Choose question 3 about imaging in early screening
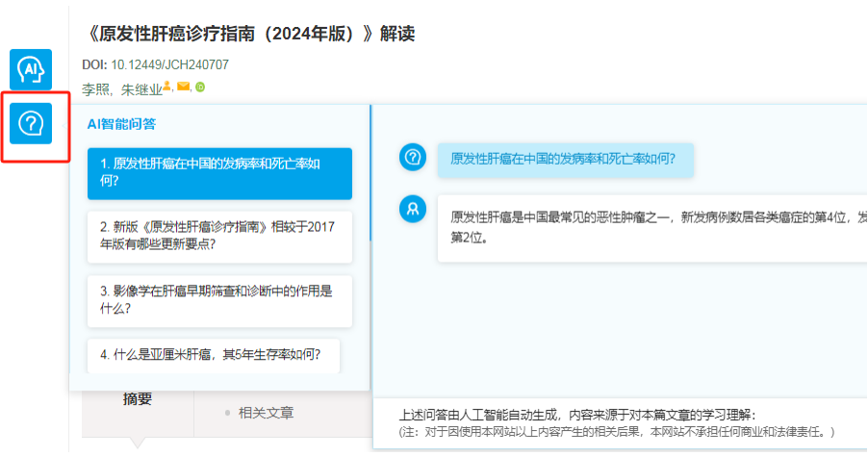 (x=219, y=300)
